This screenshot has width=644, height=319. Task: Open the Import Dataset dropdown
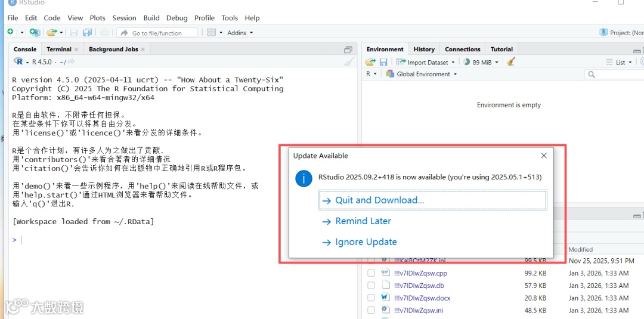(x=426, y=62)
